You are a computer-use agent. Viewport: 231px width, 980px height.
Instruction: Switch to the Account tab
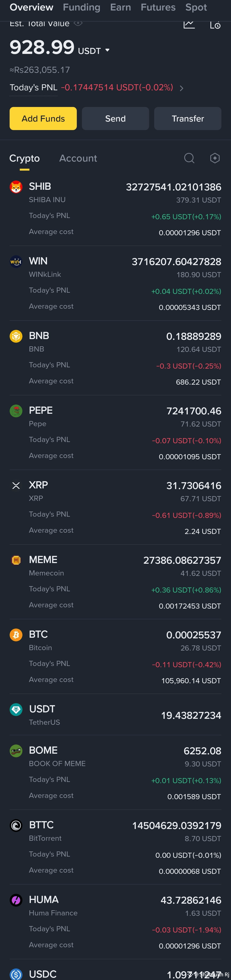coord(78,158)
